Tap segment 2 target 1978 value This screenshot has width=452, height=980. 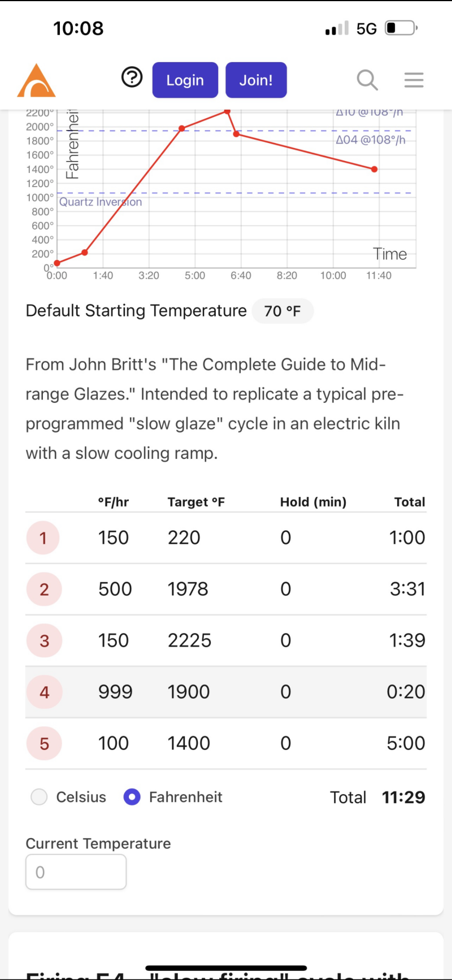pyautogui.click(x=188, y=589)
